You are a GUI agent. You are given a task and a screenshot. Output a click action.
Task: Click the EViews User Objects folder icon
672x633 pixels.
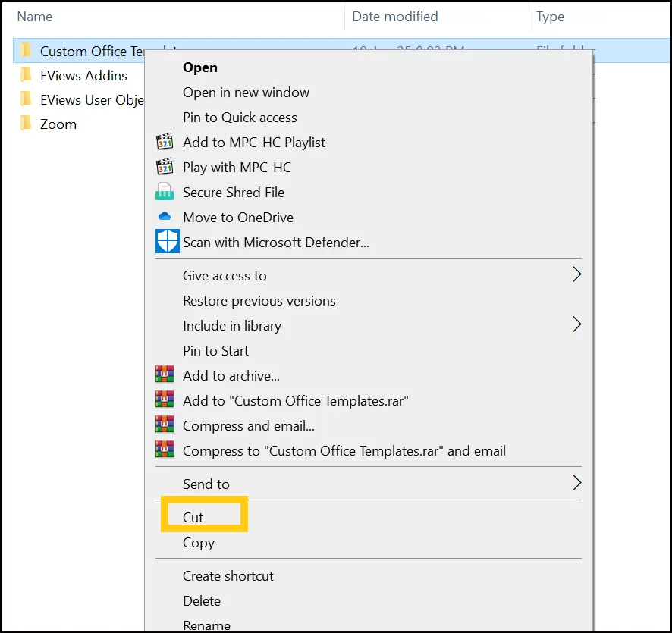point(26,99)
